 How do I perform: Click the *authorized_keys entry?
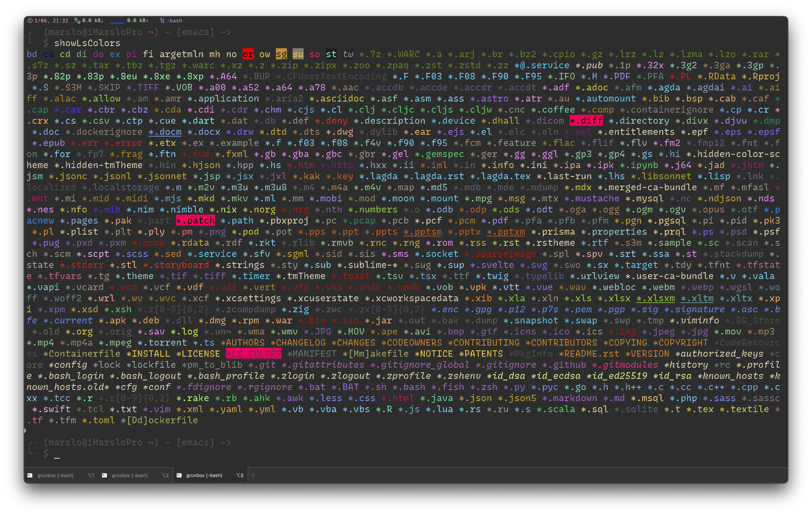719,354
